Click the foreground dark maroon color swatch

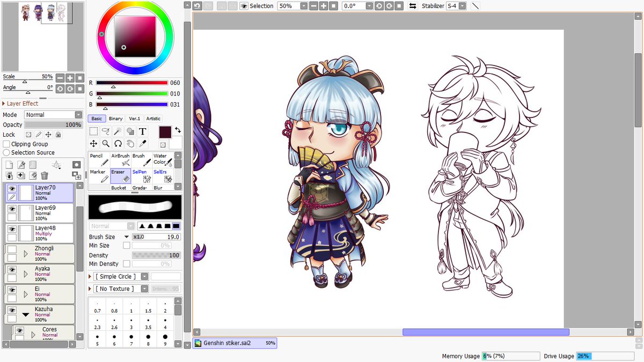point(165,132)
